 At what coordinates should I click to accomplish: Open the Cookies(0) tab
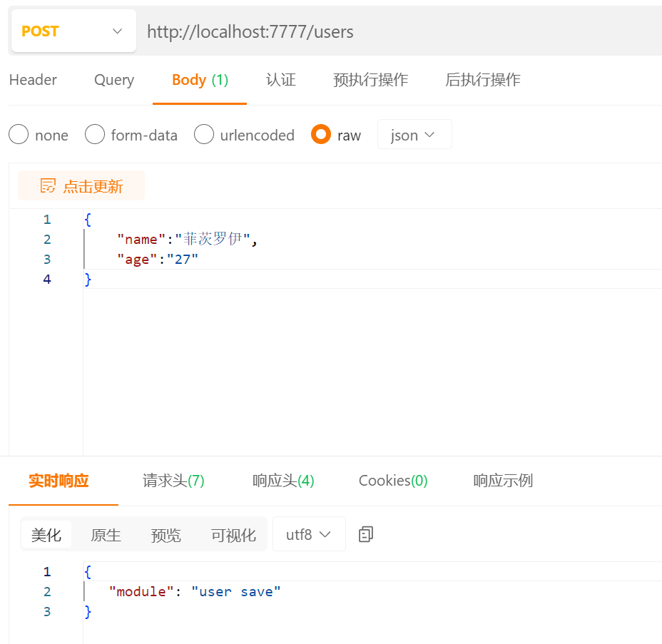[393, 481]
